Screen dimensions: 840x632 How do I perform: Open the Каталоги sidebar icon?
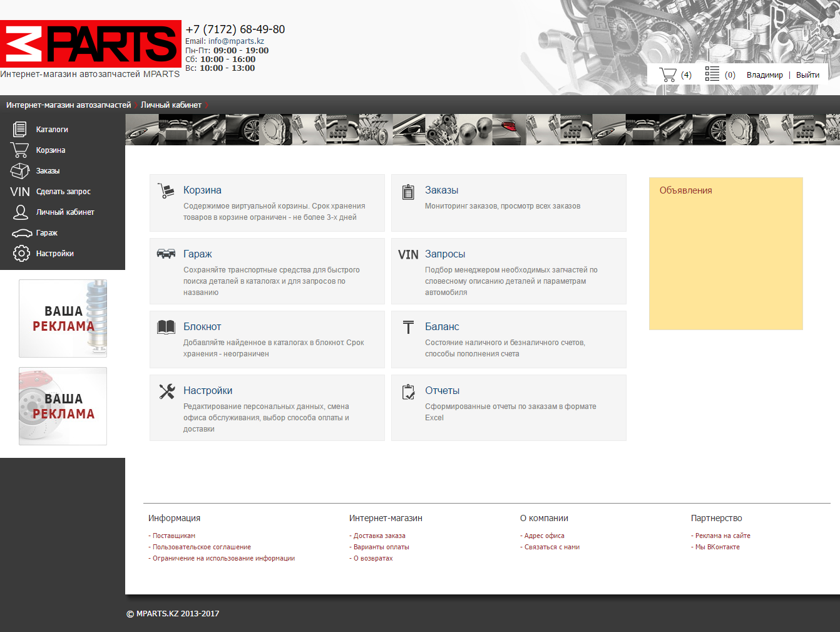(x=20, y=129)
